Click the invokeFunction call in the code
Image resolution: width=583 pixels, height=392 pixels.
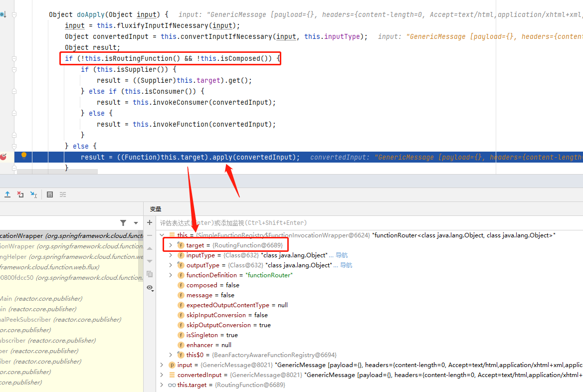point(180,124)
